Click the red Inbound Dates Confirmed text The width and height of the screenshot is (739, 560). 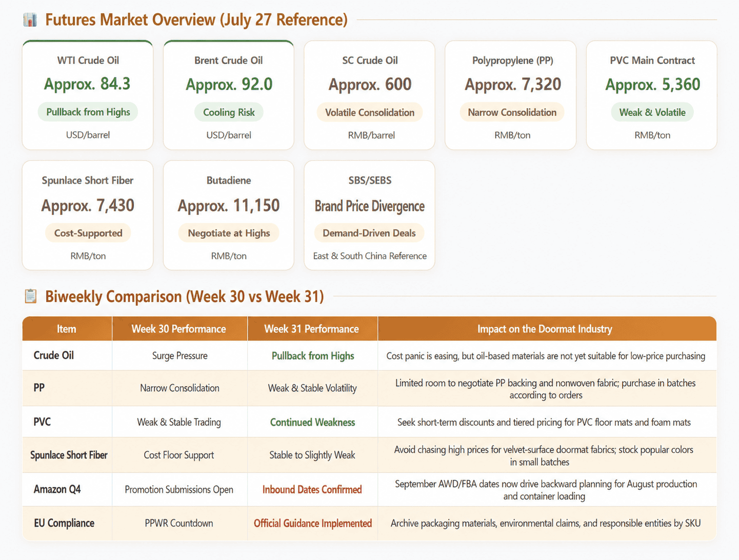312,489
